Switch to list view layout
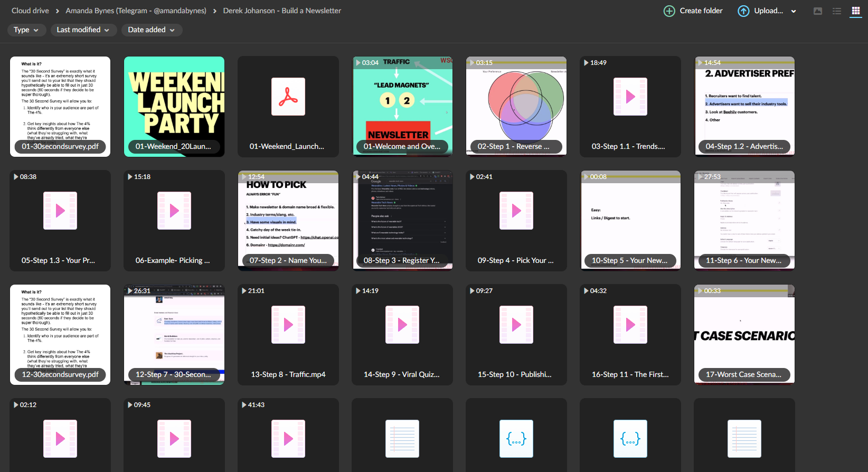The image size is (868, 472). point(837,11)
